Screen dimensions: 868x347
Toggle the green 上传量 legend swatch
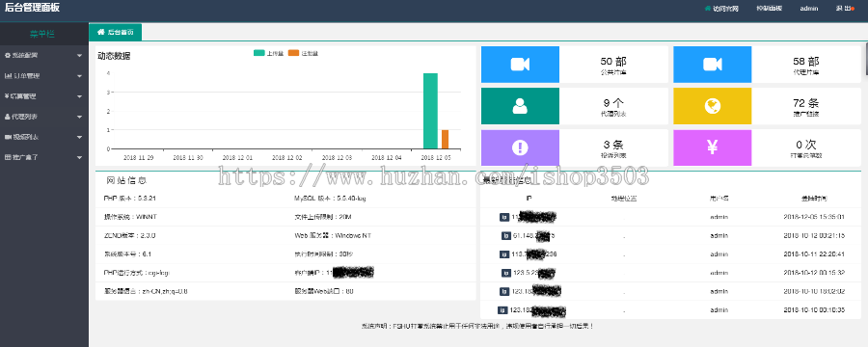coord(258,53)
